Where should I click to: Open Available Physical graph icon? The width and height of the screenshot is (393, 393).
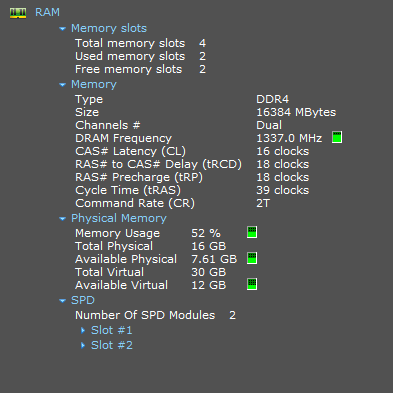pos(252,258)
